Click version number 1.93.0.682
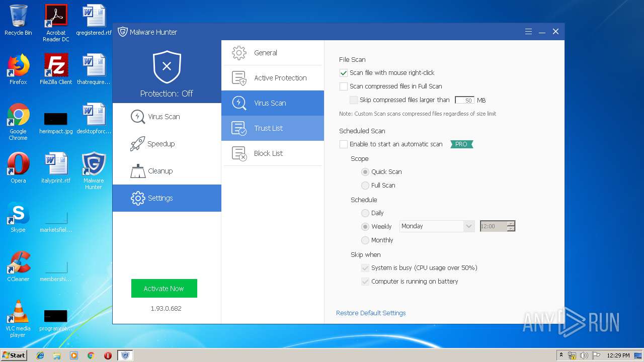The height and width of the screenshot is (362, 644). pyautogui.click(x=166, y=309)
